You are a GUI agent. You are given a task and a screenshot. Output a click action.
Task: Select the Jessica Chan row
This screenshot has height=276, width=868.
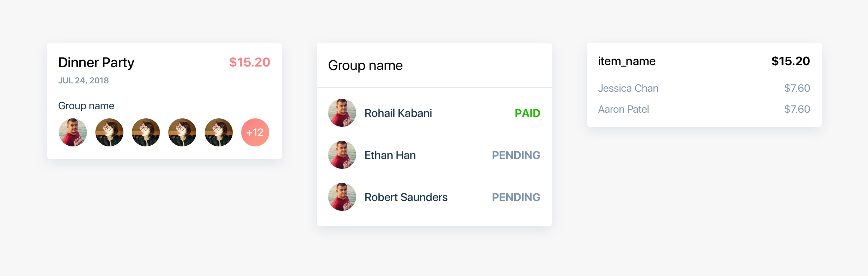click(x=704, y=88)
